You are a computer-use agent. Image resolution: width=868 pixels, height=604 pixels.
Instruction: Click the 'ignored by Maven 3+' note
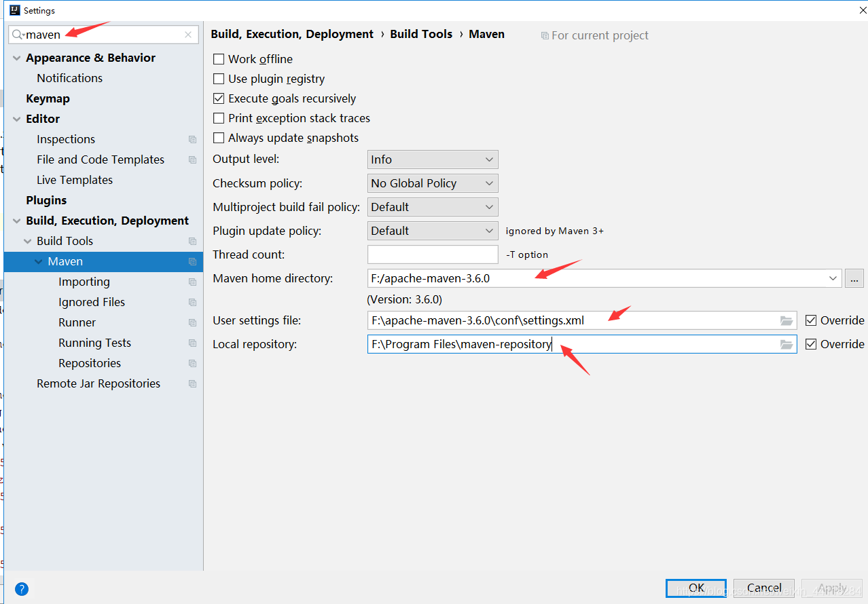pos(555,231)
